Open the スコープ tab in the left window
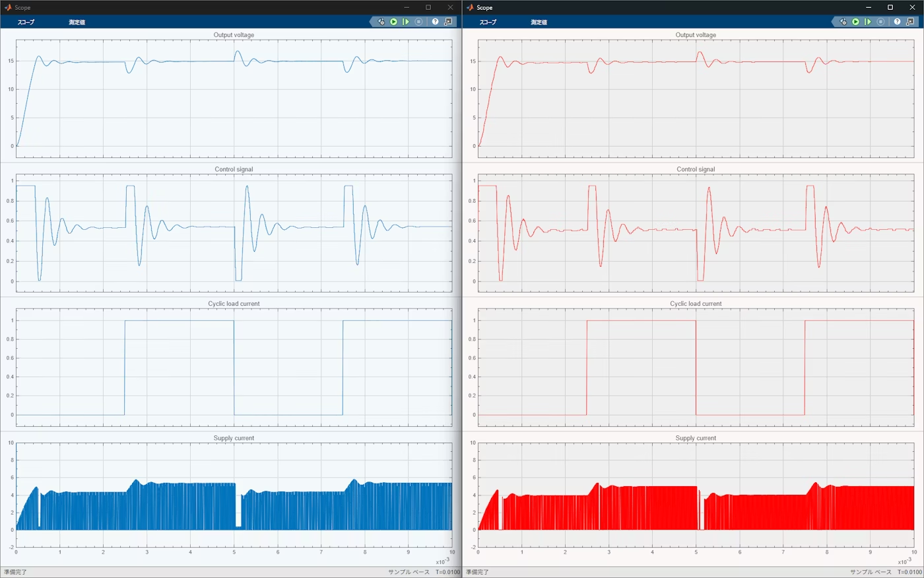 pyautogui.click(x=26, y=22)
